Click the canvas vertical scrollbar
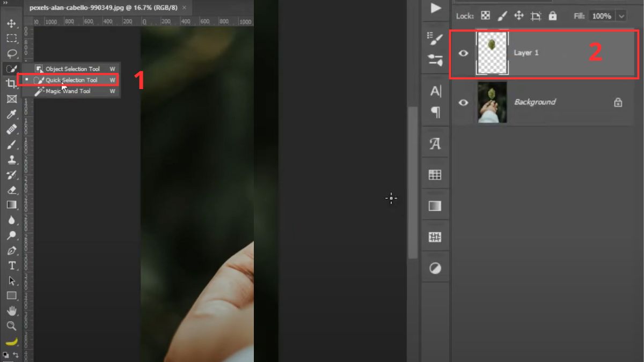This screenshot has height=362, width=644. [x=413, y=182]
